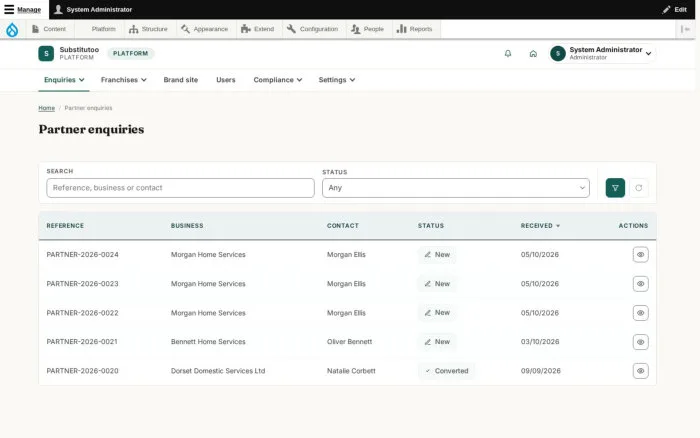
Task: View enquiry PARTNER-2026-0022 eye icon
Action: tap(641, 313)
